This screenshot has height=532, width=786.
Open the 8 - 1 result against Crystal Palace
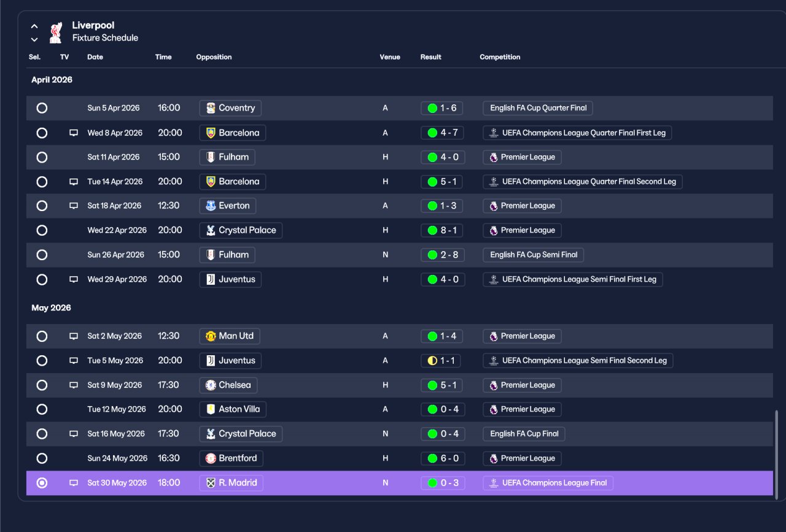(443, 231)
